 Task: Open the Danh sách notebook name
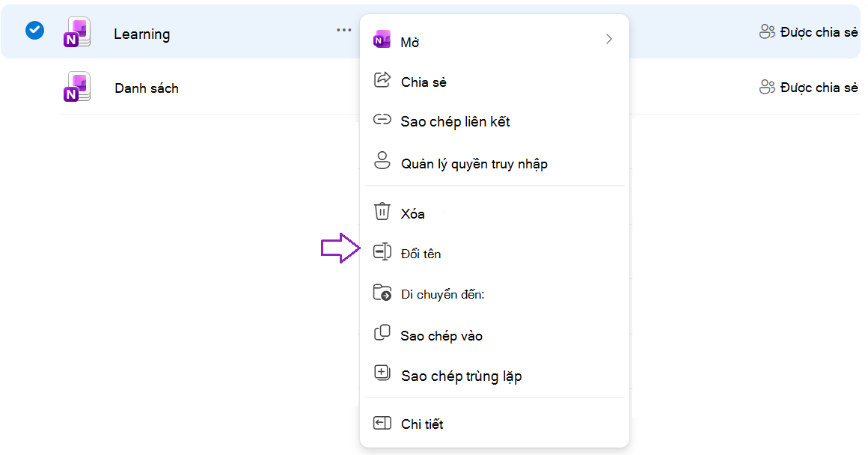pos(147,88)
